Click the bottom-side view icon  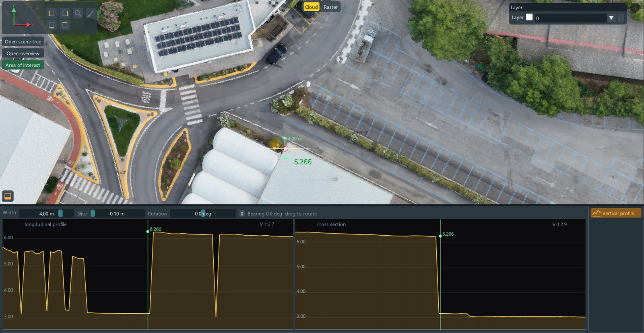(x=51, y=25)
